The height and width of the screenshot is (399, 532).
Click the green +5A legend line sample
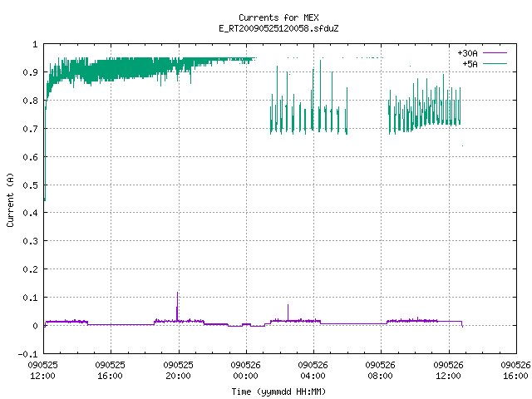pyautogui.click(x=495, y=63)
